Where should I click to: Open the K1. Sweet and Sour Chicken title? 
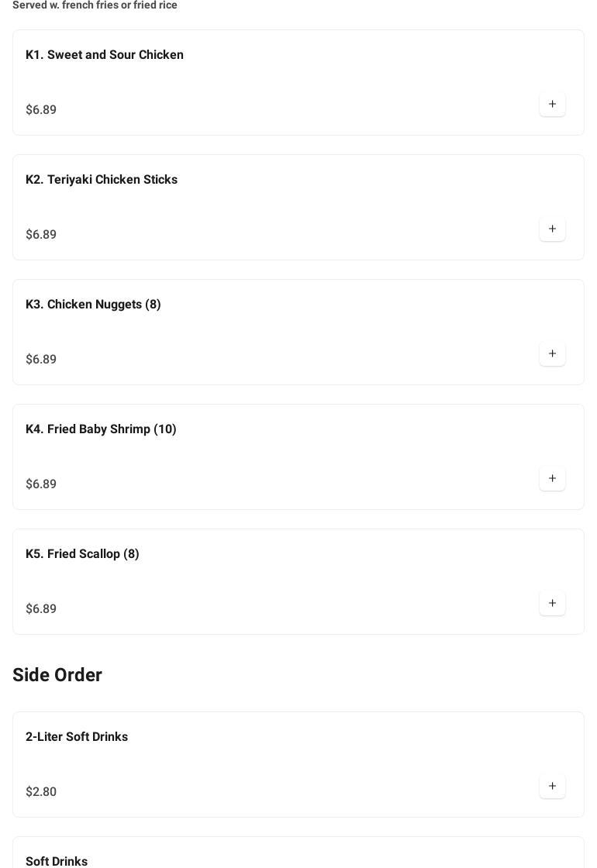click(105, 55)
